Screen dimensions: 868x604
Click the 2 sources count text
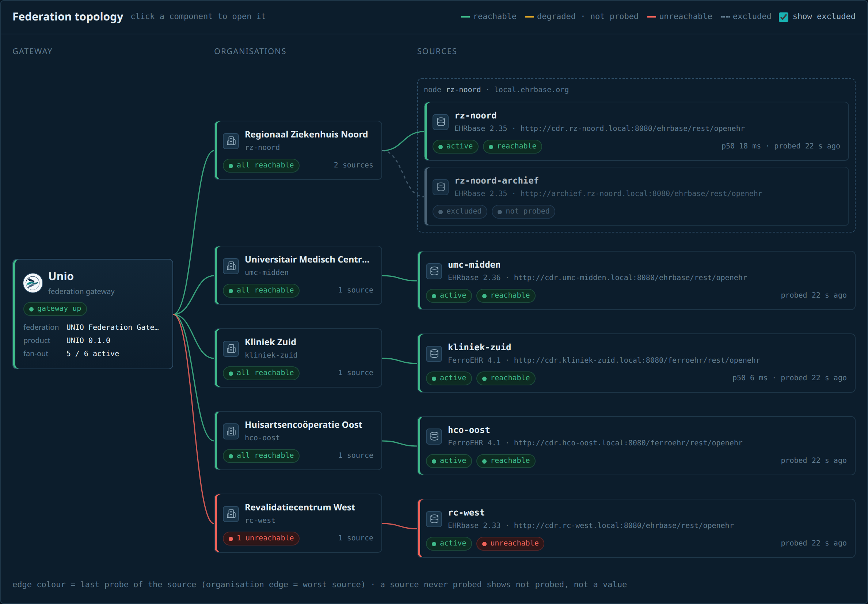[x=353, y=165]
